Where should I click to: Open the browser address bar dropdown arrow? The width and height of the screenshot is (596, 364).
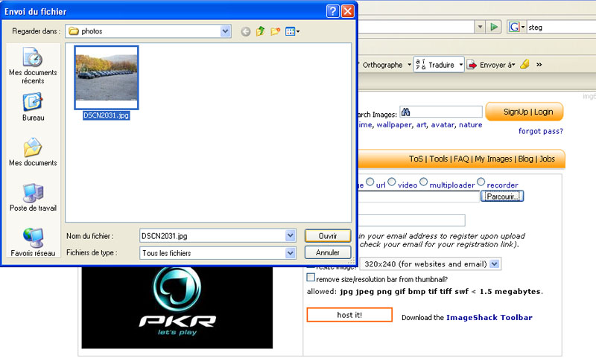tap(480, 27)
